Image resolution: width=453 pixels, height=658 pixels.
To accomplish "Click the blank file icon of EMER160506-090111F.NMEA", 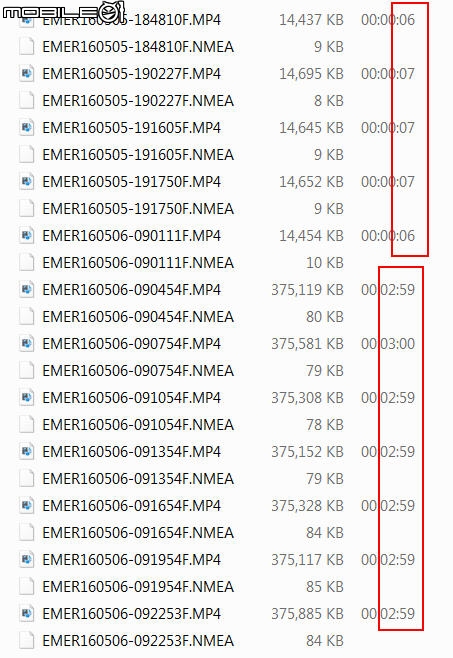I will click(x=27, y=263).
